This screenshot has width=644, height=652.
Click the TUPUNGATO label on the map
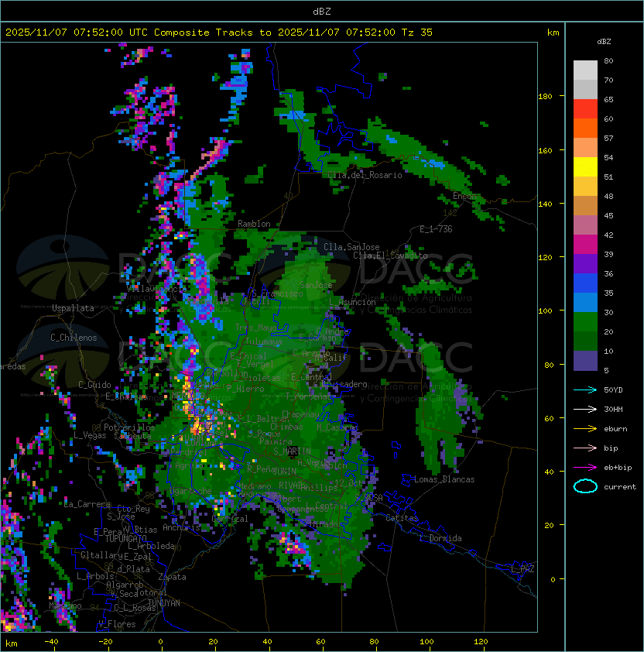125,538
